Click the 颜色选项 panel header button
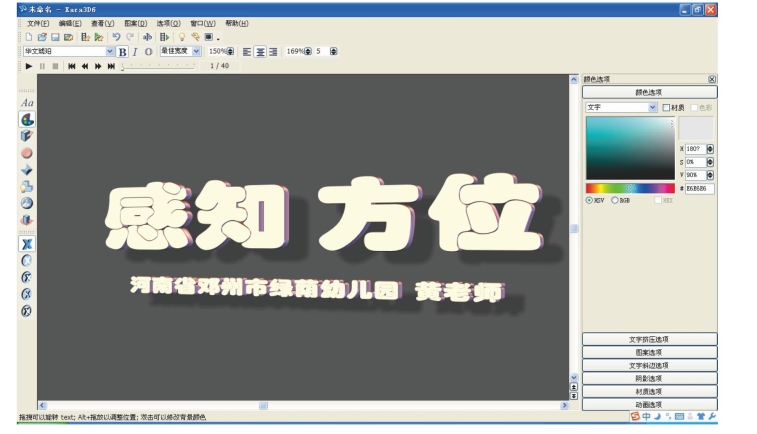Viewport: 757px width, 434px height. pos(649,92)
